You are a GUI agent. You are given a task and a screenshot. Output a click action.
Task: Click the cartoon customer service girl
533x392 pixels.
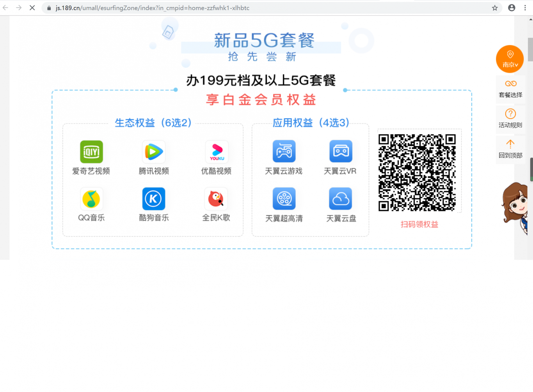[x=515, y=208]
